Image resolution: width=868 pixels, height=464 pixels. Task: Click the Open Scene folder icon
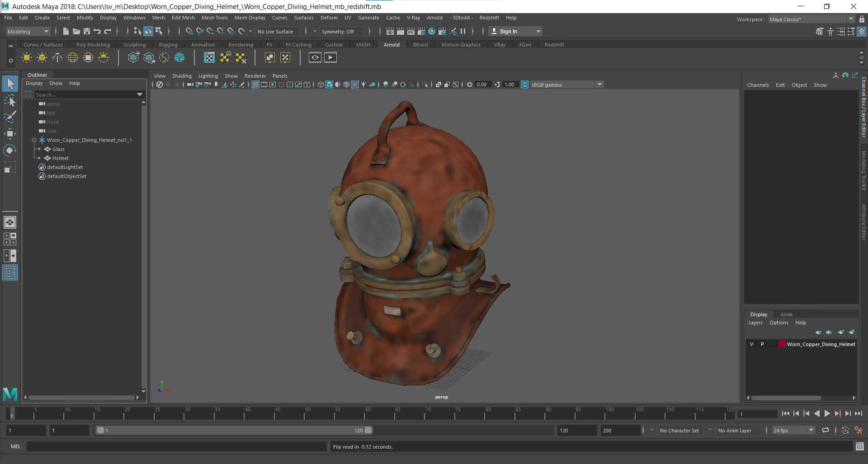tap(76, 31)
